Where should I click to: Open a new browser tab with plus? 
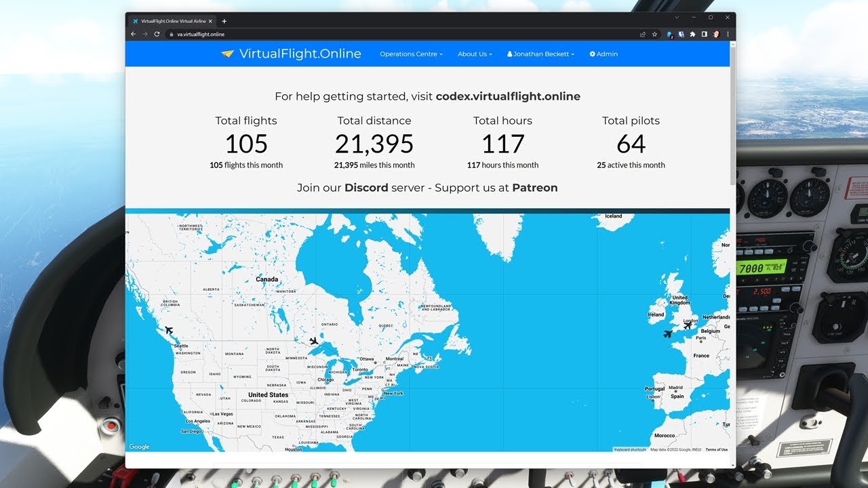point(224,21)
